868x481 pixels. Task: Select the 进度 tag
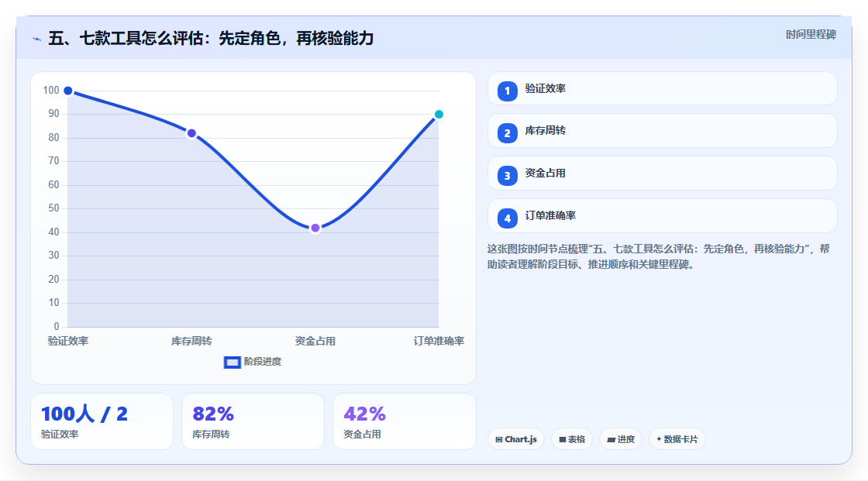(621, 439)
